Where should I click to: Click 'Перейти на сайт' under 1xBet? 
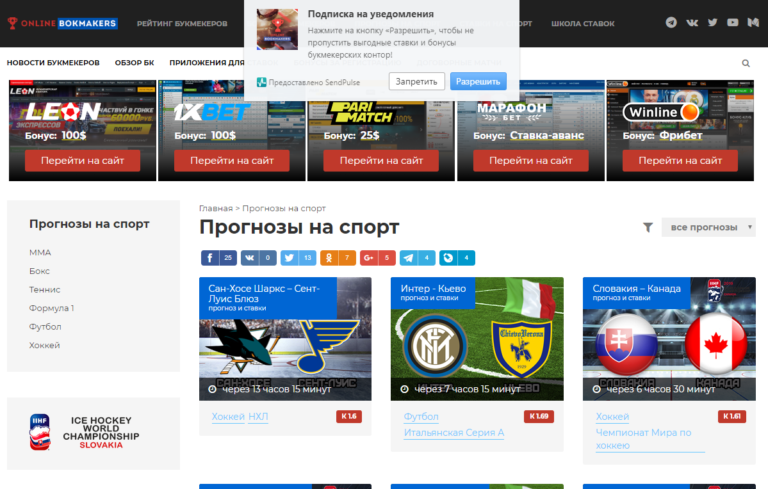[232, 161]
